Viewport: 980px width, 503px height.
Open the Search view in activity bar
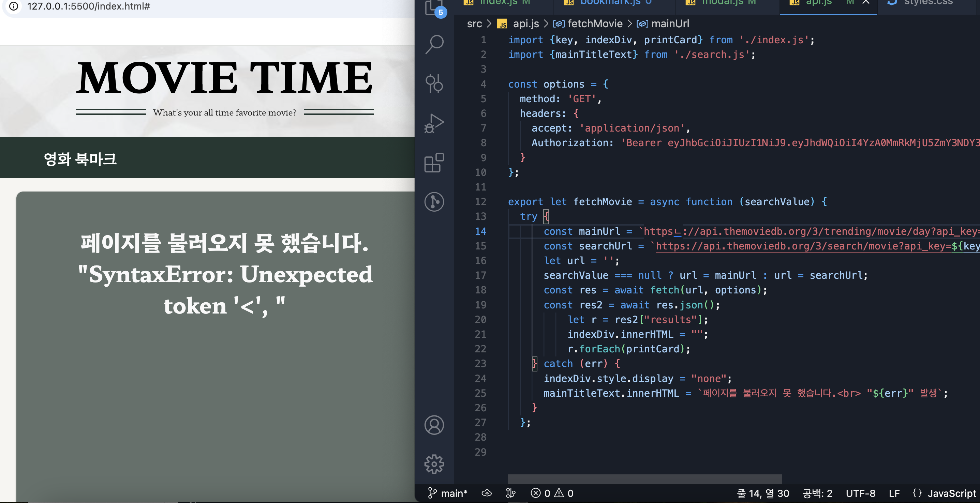click(x=434, y=44)
